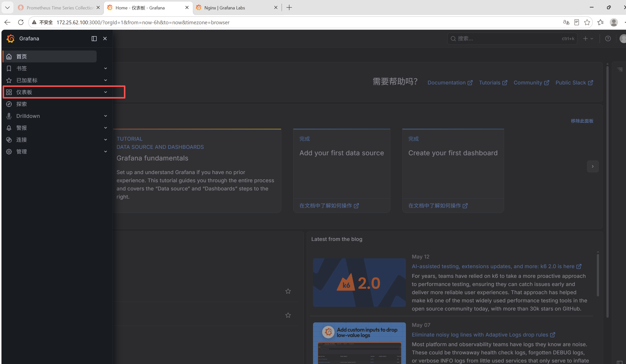Viewport: 626px width, 364px height.
Task: Expand the 书签 section chevron
Action: coord(106,68)
